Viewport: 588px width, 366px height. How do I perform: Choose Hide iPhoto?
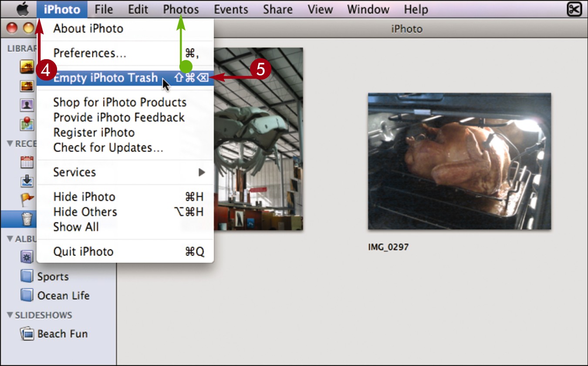coord(125,197)
